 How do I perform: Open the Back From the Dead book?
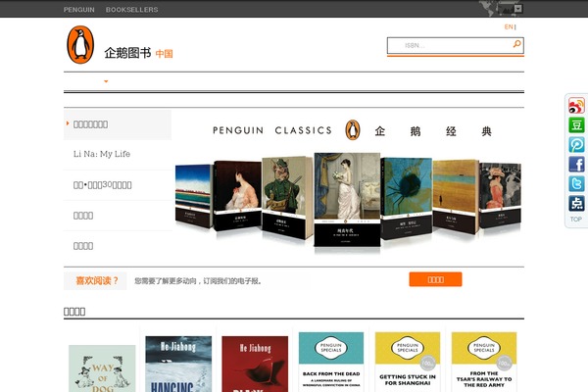click(331, 362)
